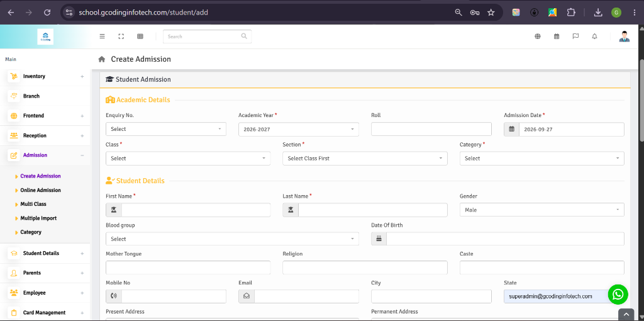Image resolution: width=644 pixels, height=321 pixels.
Task: Click the City input field
Action: tap(431, 296)
